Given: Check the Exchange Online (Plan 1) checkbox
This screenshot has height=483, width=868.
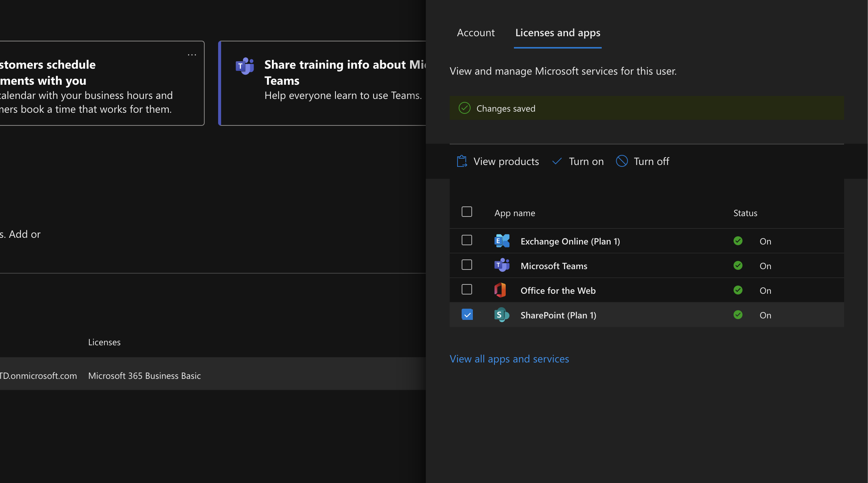Looking at the screenshot, I should click(467, 240).
